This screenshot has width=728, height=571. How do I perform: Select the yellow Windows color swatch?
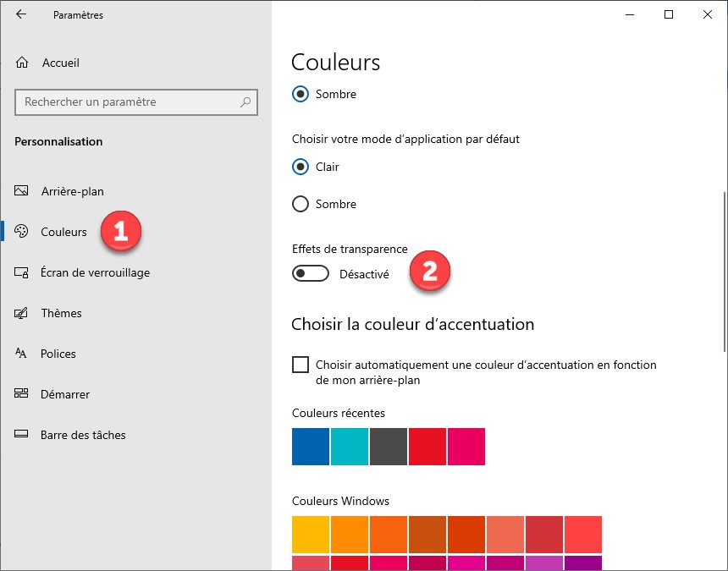[x=311, y=535]
